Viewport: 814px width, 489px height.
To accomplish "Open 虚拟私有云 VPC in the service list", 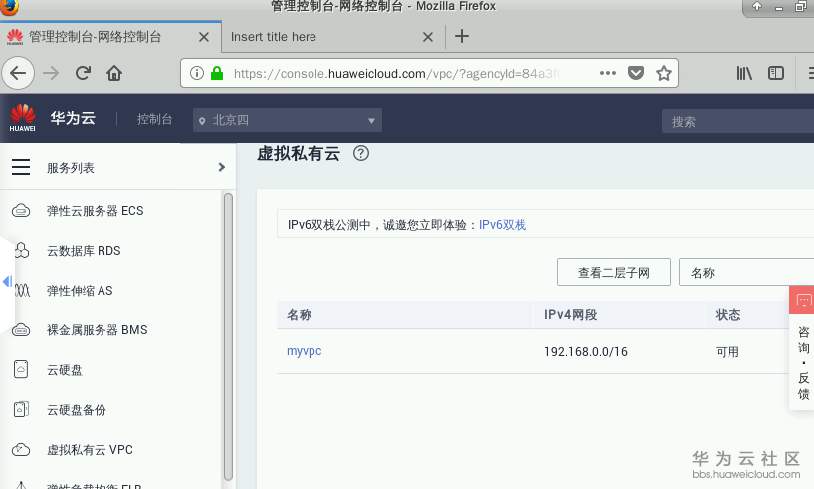I will click(x=90, y=450).
